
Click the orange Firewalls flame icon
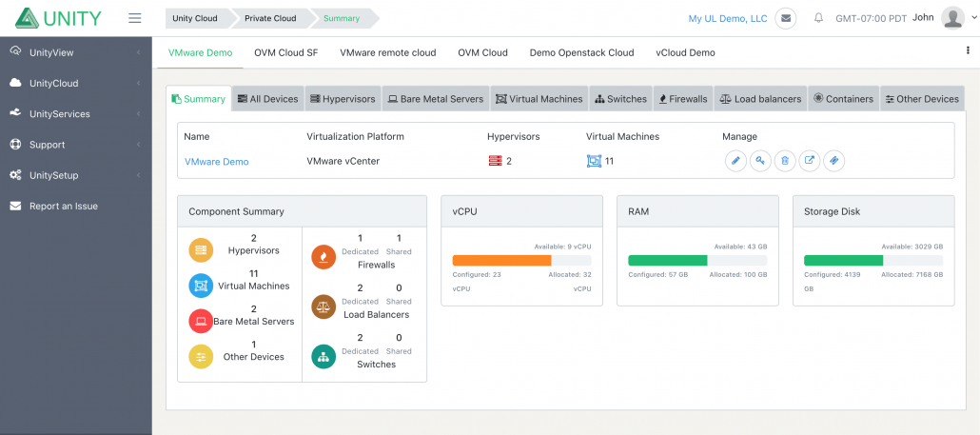pyautogui.click(x=323, y=256)
